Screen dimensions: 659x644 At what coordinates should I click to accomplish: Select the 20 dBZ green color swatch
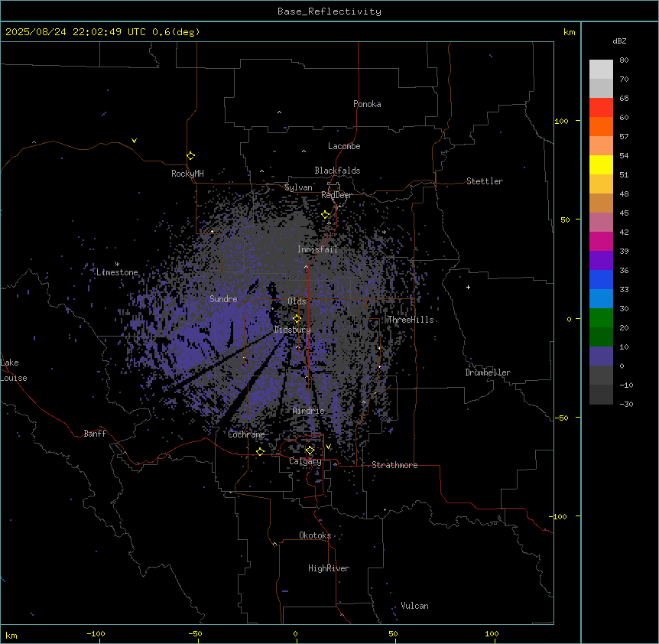click(x=601, y=318)
